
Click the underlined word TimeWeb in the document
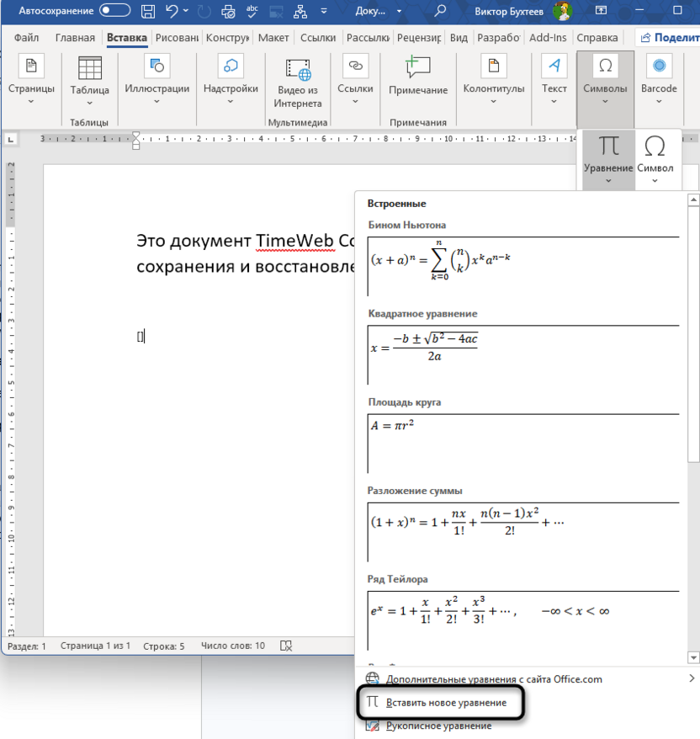click(x=295, y=241)
